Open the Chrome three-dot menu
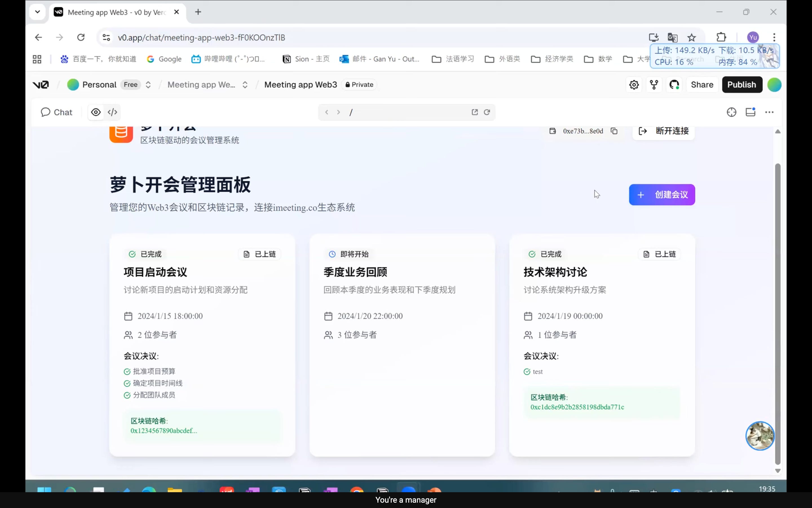The image size is (812, 508). (x=774, y=37)
